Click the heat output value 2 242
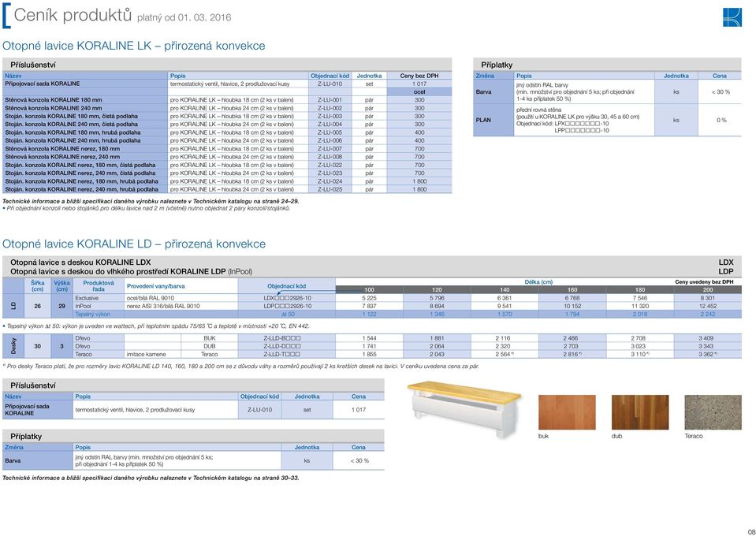This screenshot has width=756, height=536. point(707,315)
